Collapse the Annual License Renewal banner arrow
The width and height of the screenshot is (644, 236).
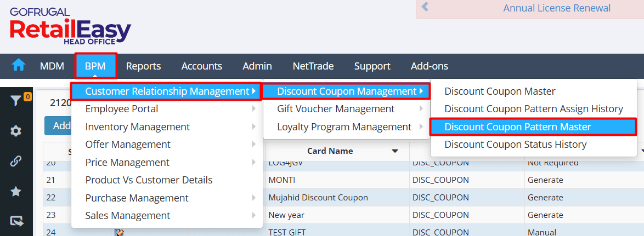click(425, 7)
